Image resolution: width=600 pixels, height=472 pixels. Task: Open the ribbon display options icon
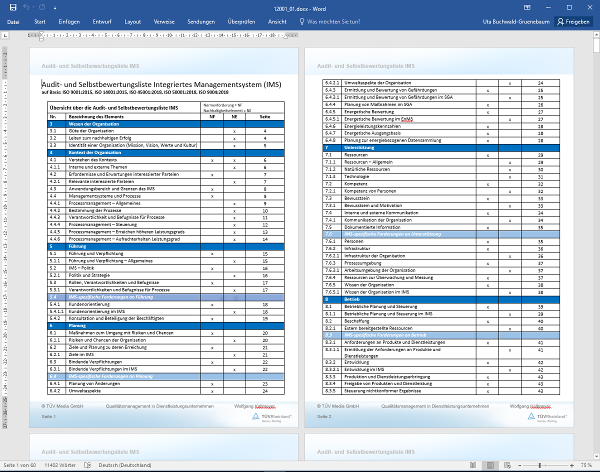[527, 6]
